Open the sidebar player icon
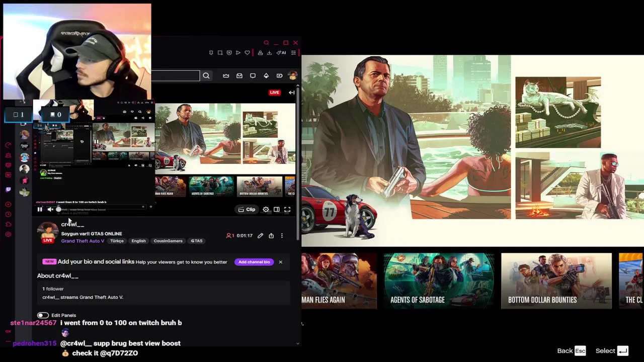This screenshot has width=644, height=362. 8,205
